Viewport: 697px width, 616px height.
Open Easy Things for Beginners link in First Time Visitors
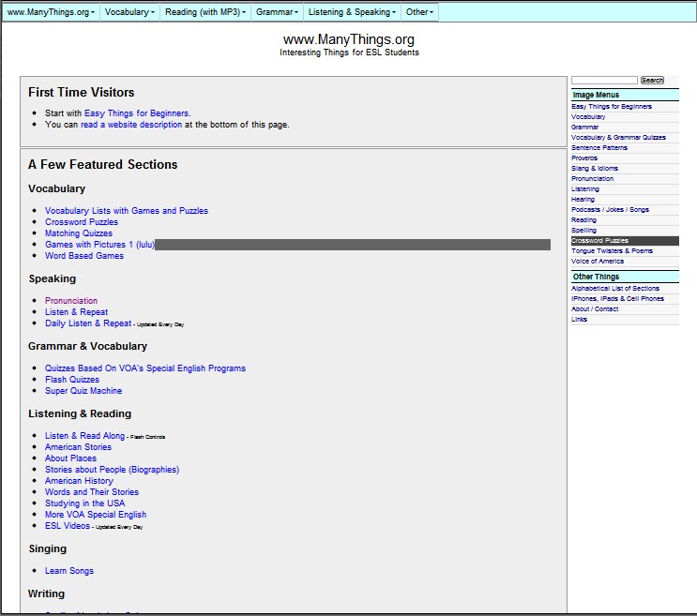click(x=136, y=113)
